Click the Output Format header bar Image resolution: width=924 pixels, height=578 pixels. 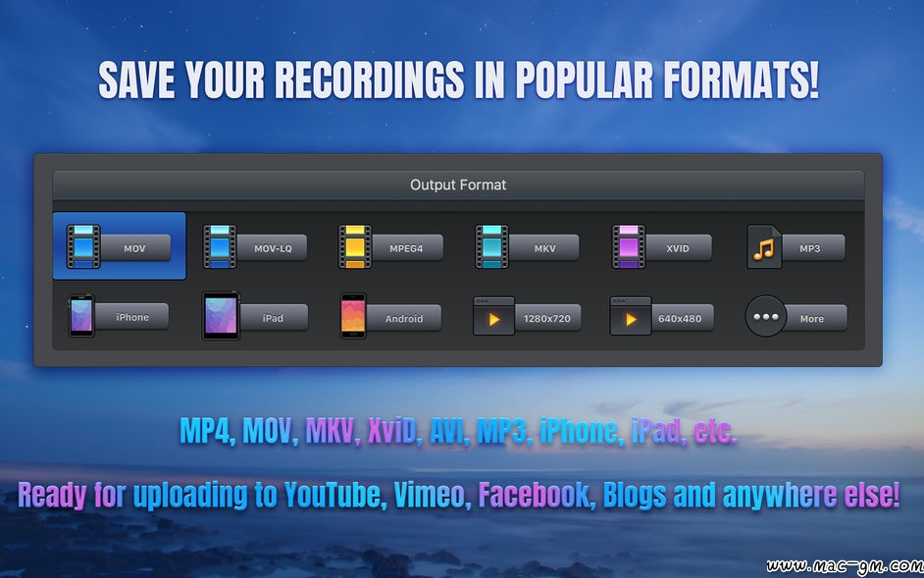[458, 185]
